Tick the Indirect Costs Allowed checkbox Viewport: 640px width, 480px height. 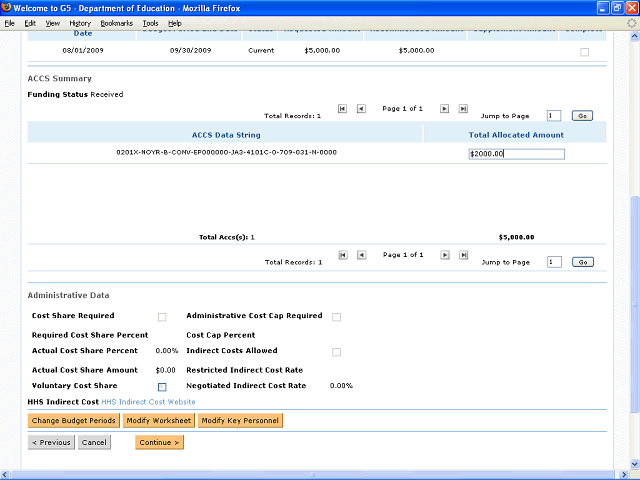click(x=336, y=352)
